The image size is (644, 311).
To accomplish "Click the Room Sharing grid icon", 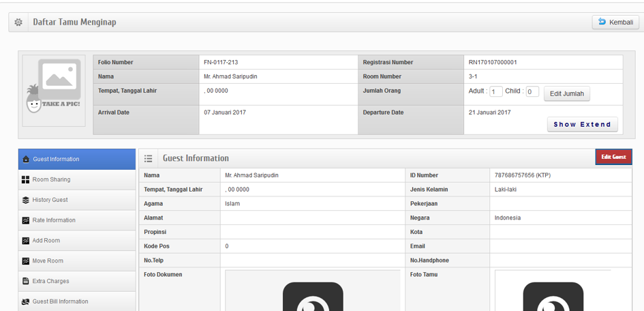I will (26, 180).
